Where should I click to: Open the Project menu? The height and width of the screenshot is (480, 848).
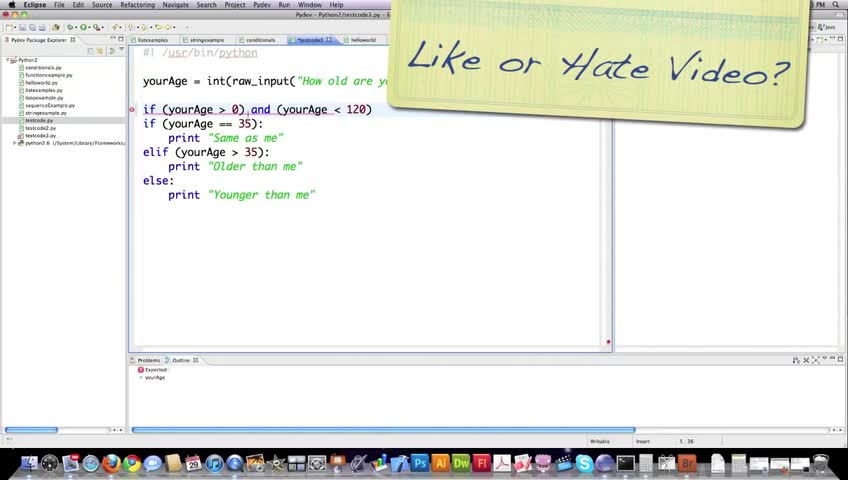[235, 4]
